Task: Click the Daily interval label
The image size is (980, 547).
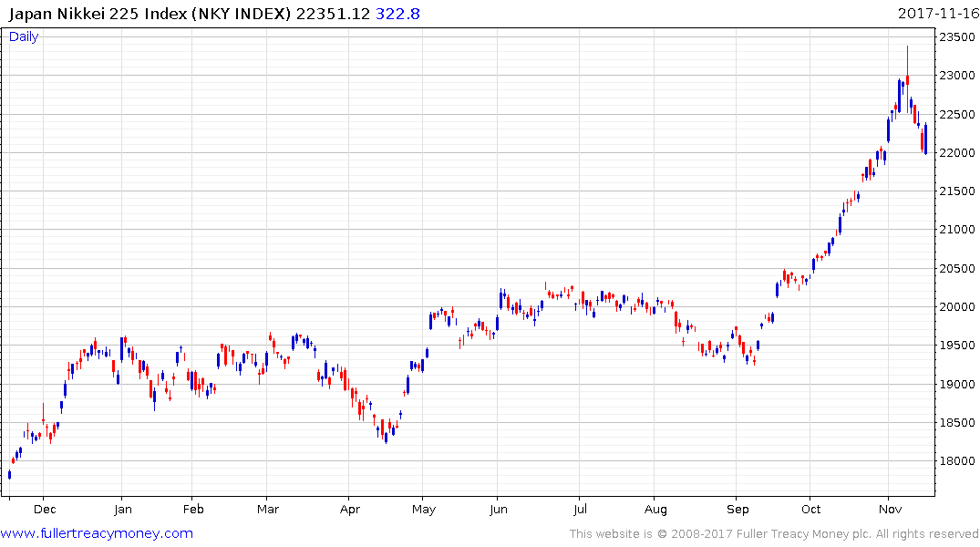Action: click(x=24, y=36)
